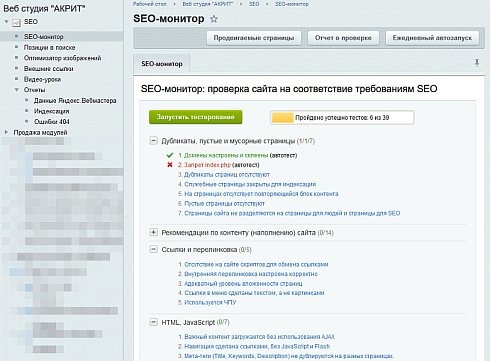Click Веб студия "АКРИТ" sidebar heading
490x361 pixels.
tap(44, 9)
